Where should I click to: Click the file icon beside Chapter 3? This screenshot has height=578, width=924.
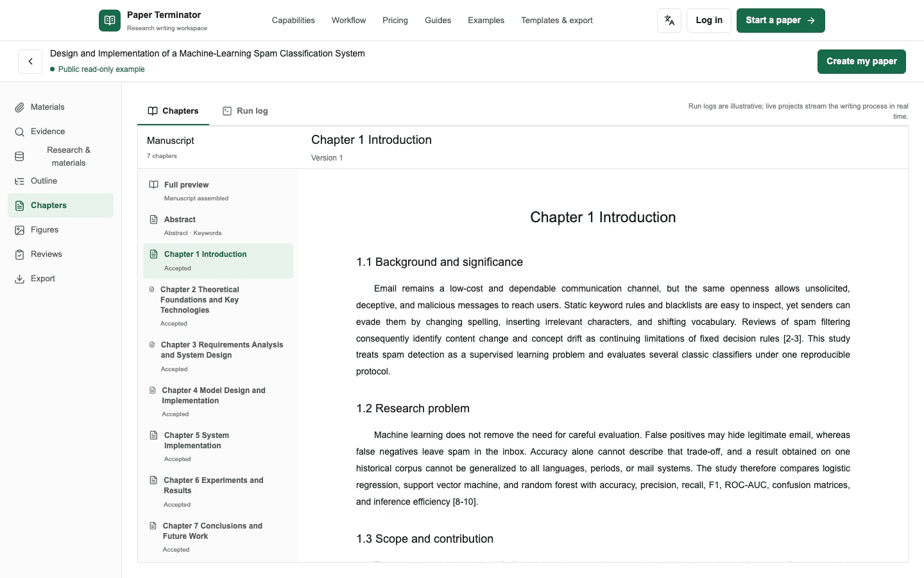click(x=152, y=345)
